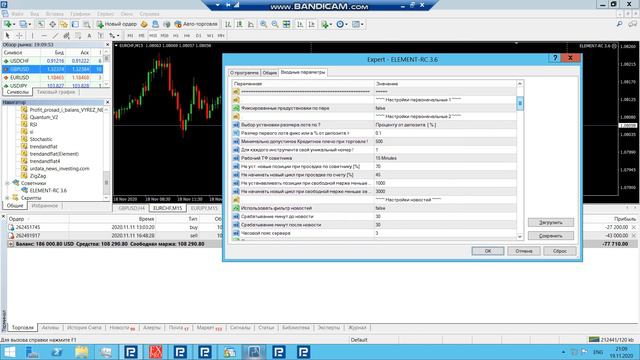Select the crosshair tool
This screenshot has height=360, width=640.
(x=19, y=36)
